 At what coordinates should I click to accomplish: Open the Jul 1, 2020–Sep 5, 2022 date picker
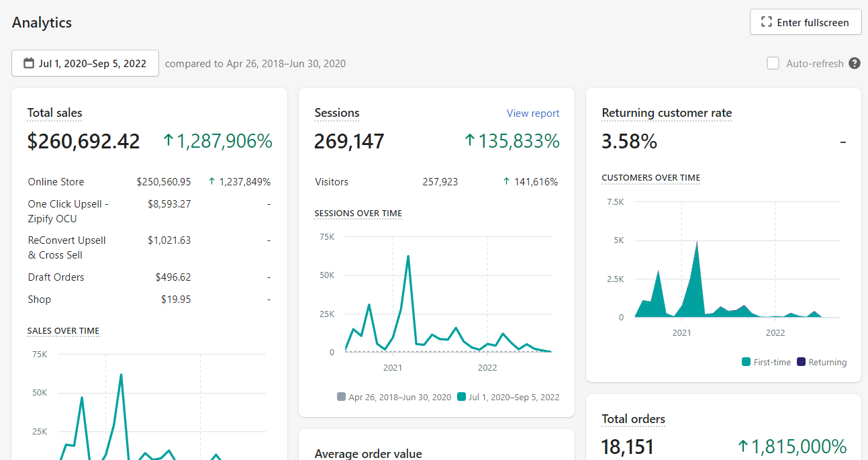click(x=85, y=63)
